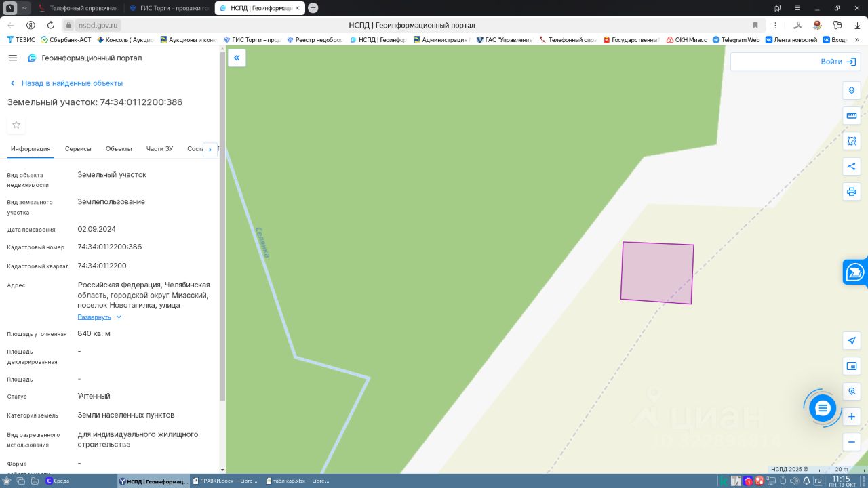Share the map via the share icon
The height and width of the screenshot is (488, 868).
(852, 167)
